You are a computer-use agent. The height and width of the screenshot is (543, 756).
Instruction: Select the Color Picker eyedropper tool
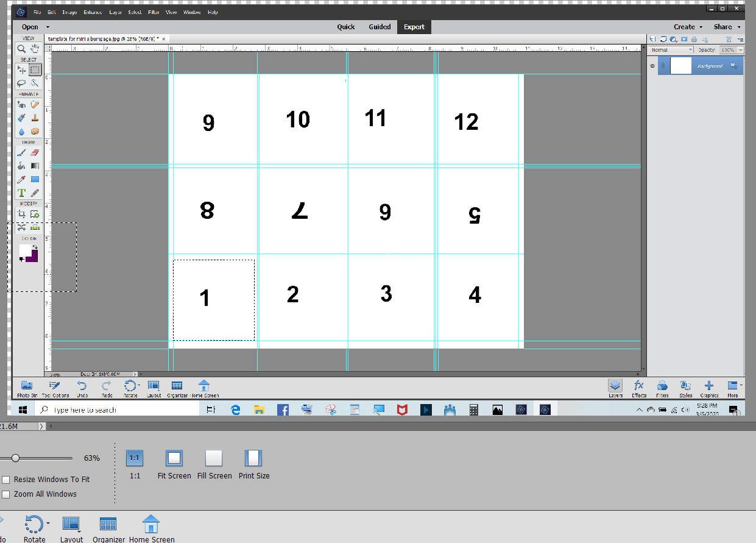[x=21, y=179]
